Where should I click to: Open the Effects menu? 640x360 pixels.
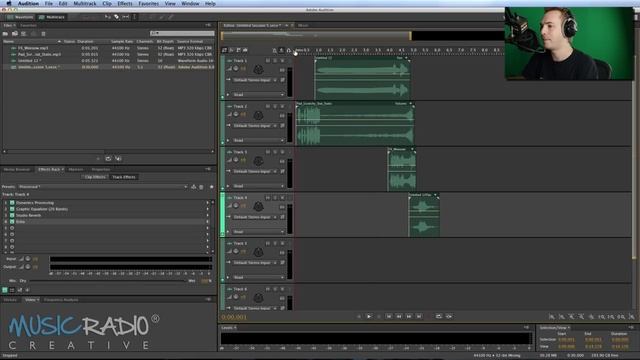[x=125, y=3]
